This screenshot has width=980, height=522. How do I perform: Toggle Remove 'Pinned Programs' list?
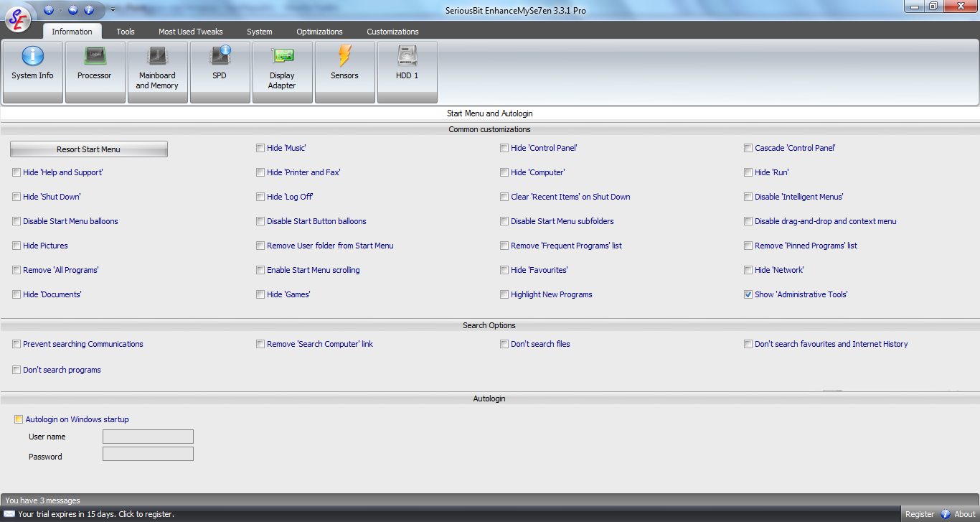pyautogui.click(x=748, y=246)
